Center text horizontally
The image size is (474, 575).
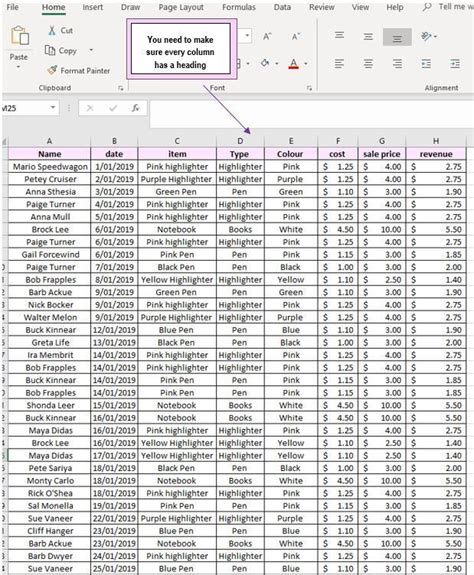(368, 64)
